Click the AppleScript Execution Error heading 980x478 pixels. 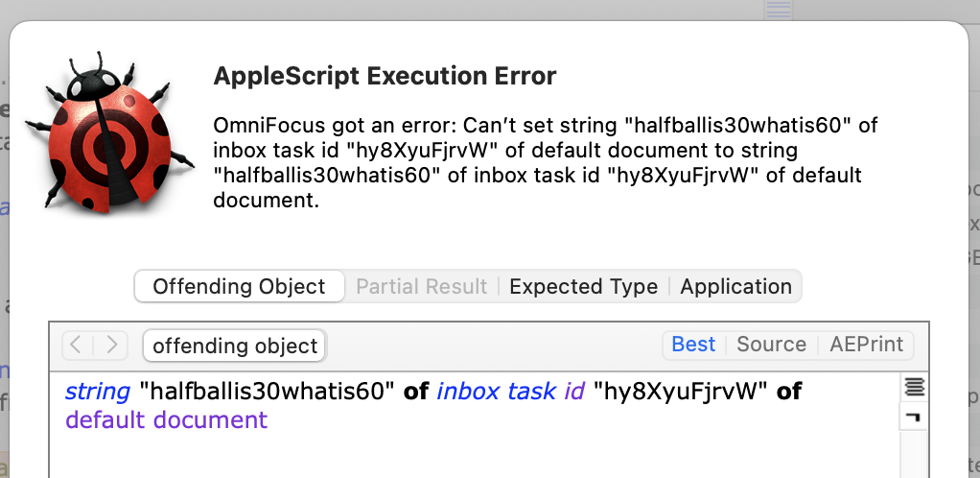tap(385, 77)
